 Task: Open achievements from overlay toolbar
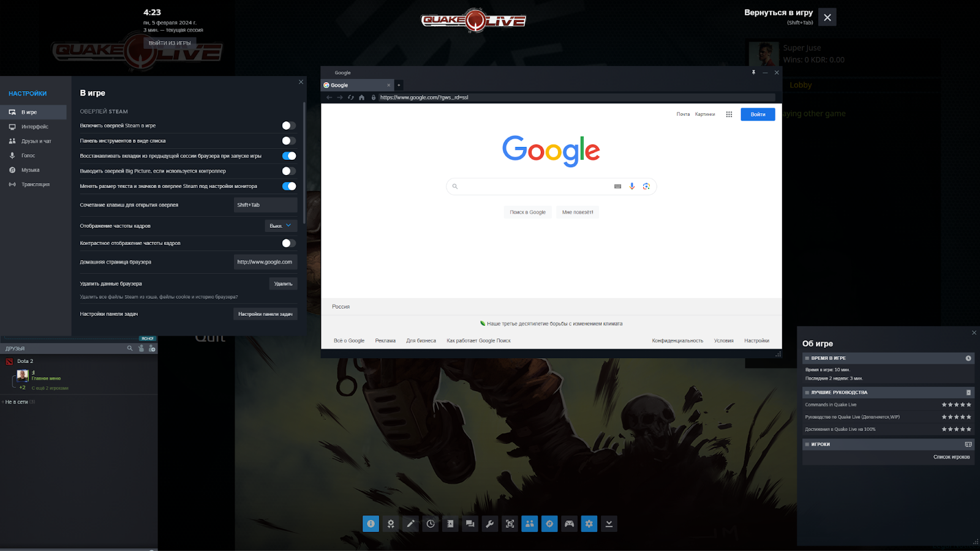[391, 523]
